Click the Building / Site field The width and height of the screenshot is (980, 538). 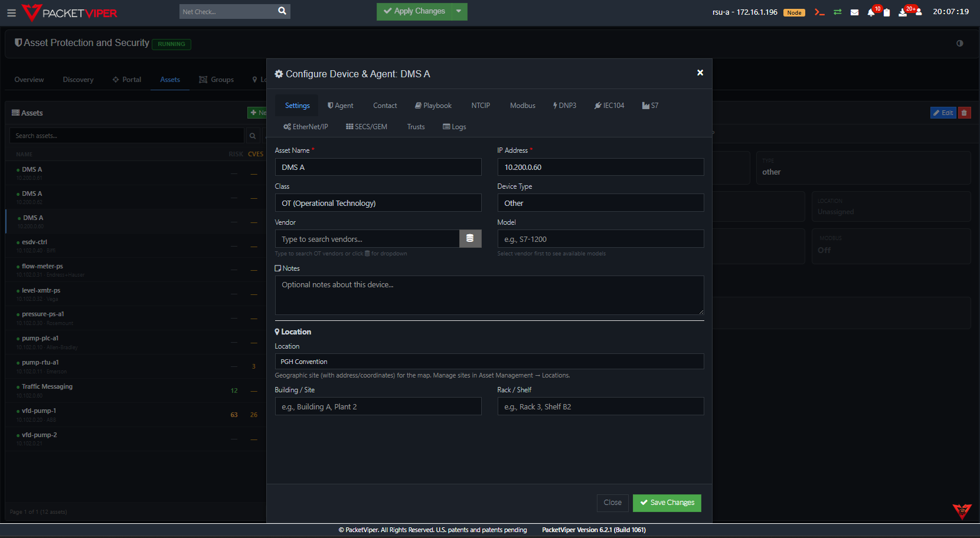click(x=378, y=406)
